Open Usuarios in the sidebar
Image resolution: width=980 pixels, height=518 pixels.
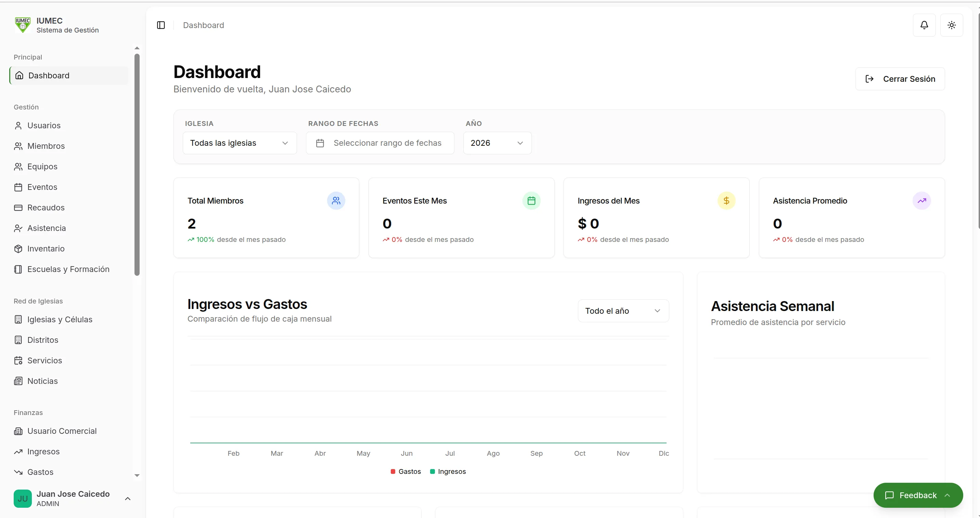click(69, 126)
